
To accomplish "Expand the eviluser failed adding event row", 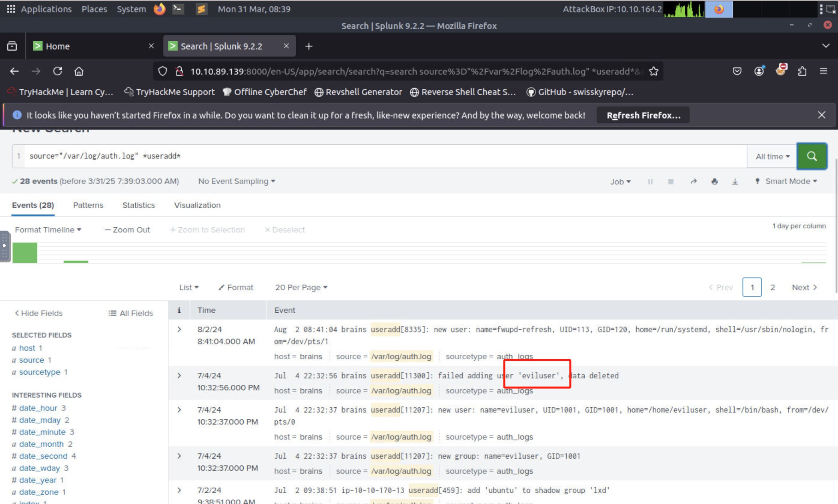I will (x=179, y=376).
